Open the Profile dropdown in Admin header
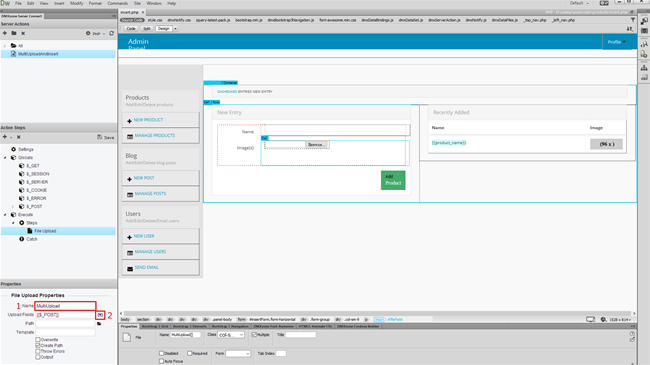The width and height of the screenshot is (650, 365). click(617, 42)
